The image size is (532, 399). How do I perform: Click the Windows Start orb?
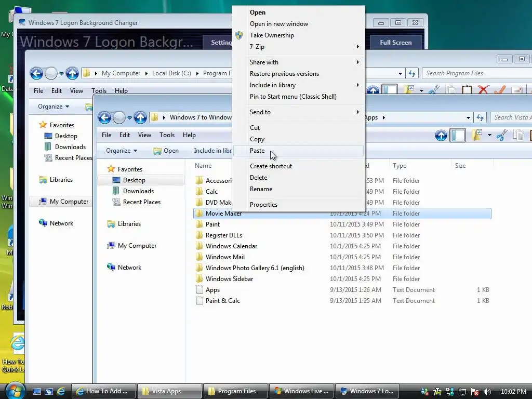14,390
